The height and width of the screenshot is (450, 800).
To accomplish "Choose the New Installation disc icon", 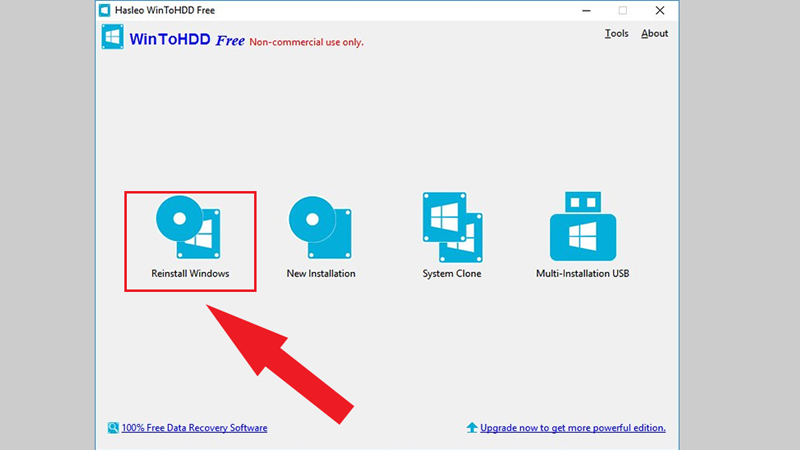I will [x=320, y=227].
